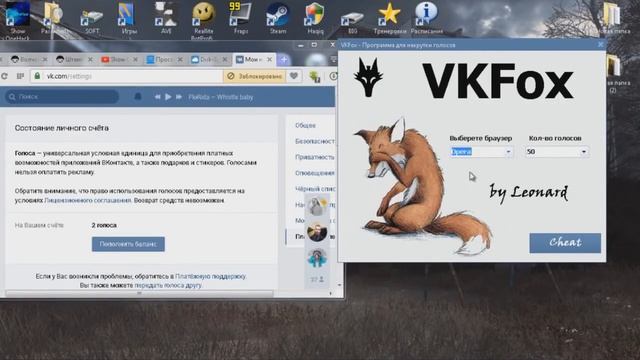Click the friends counter under chat avatars
The height and width of the screenshot is (360, 640).
317,280
